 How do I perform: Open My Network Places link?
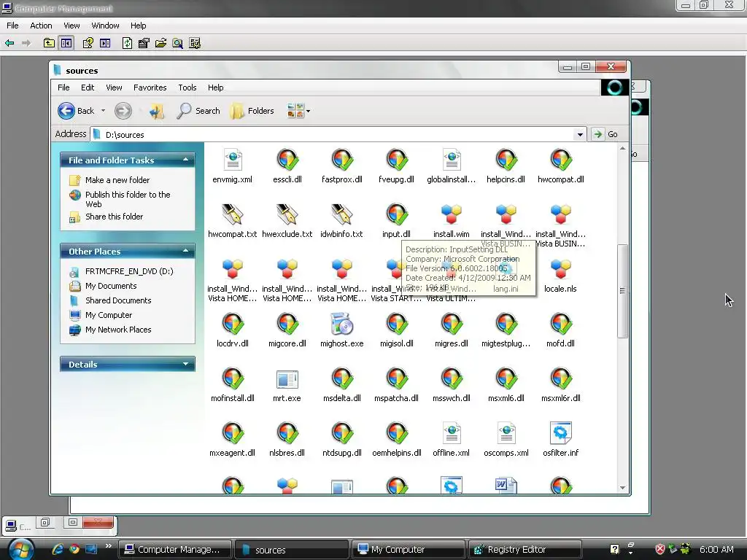click(x=118, y=330)
